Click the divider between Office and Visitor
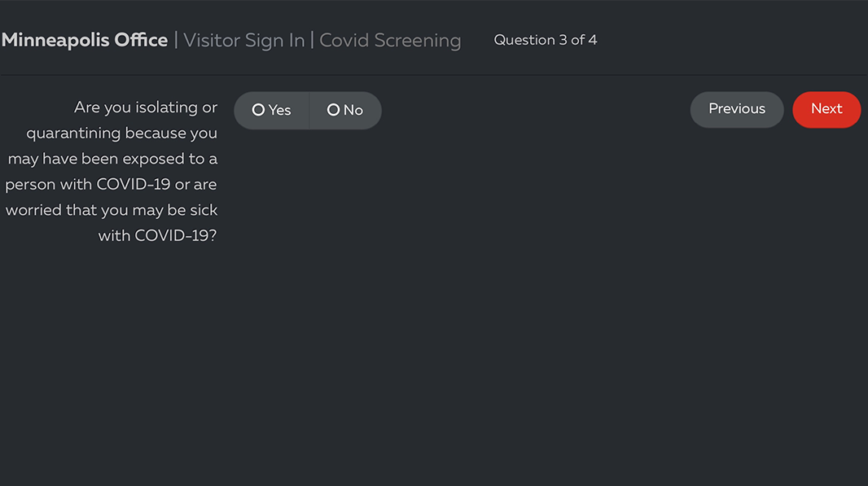868x486 pixels. [176, 41]
